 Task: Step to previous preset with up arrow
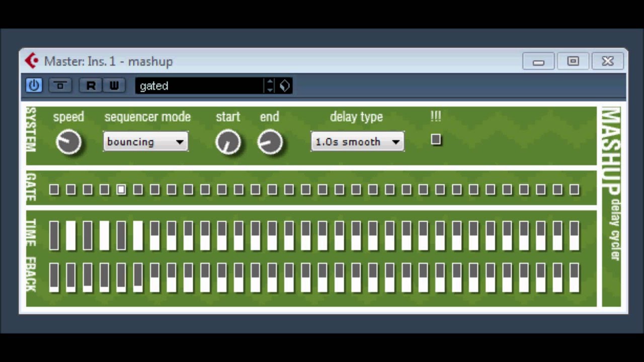tap(270, 82)
